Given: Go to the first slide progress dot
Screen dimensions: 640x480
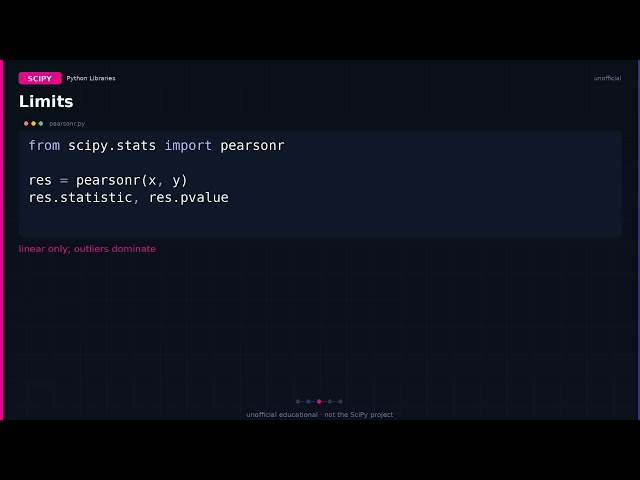Looking at the screenshot, I should [x=298, y=401].
